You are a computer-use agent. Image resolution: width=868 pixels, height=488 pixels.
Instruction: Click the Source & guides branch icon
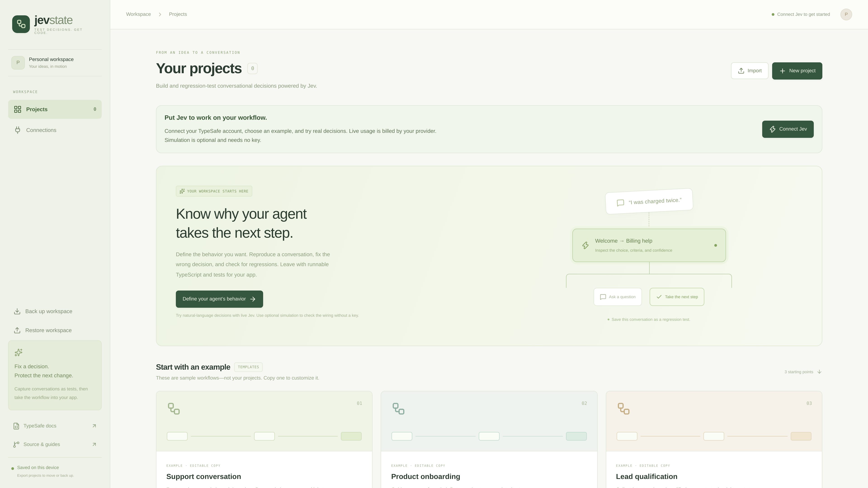click(x=16, y=445)
